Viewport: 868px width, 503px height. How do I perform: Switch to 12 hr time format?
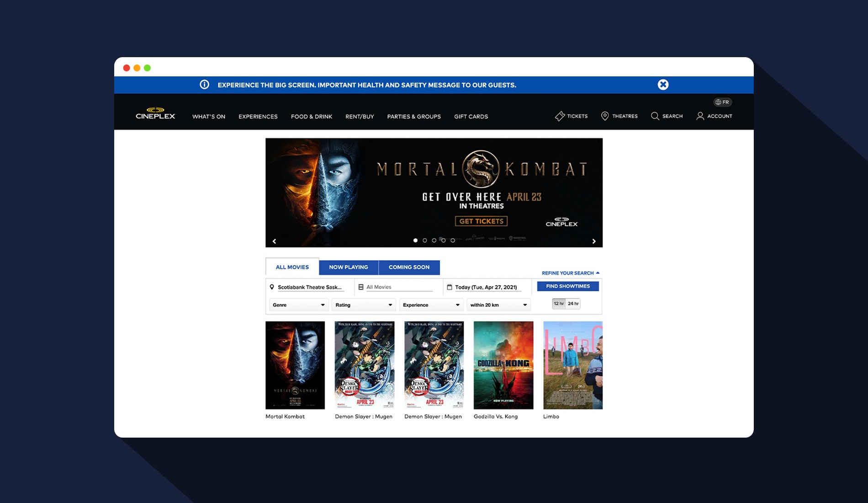pyautogui.click(x=559, y=304)
